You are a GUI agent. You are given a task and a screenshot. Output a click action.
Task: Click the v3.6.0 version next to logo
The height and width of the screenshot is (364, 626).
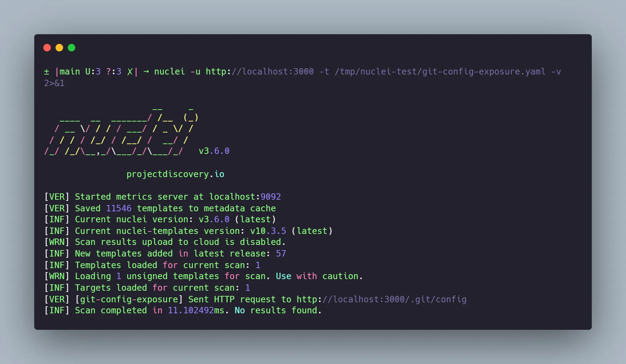pos(214,151)
